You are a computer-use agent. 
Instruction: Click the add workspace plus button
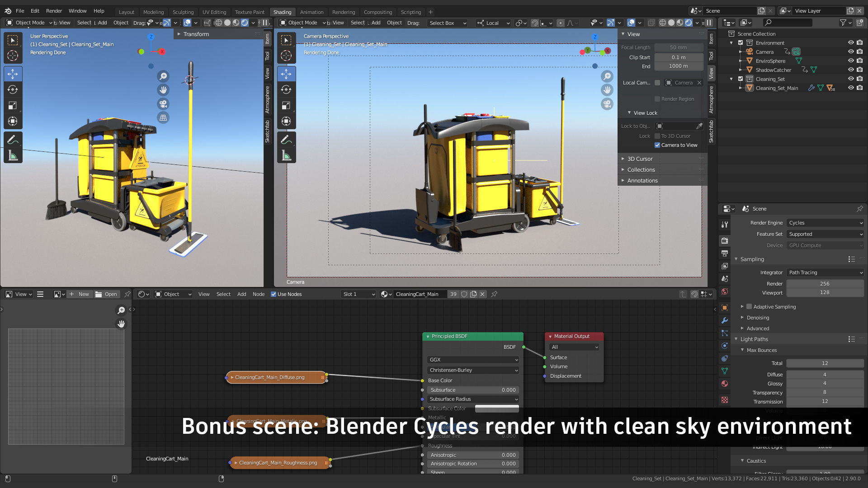pyautogui.click(x=430, y=12)
